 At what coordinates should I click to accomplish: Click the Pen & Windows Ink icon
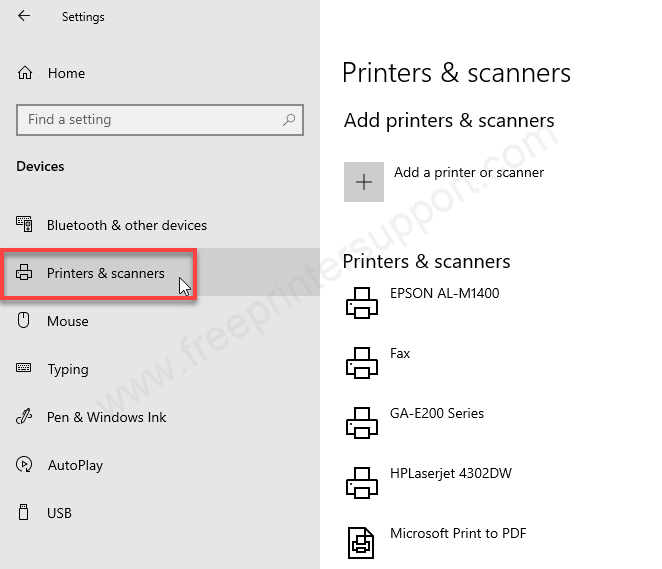(25, 417)
